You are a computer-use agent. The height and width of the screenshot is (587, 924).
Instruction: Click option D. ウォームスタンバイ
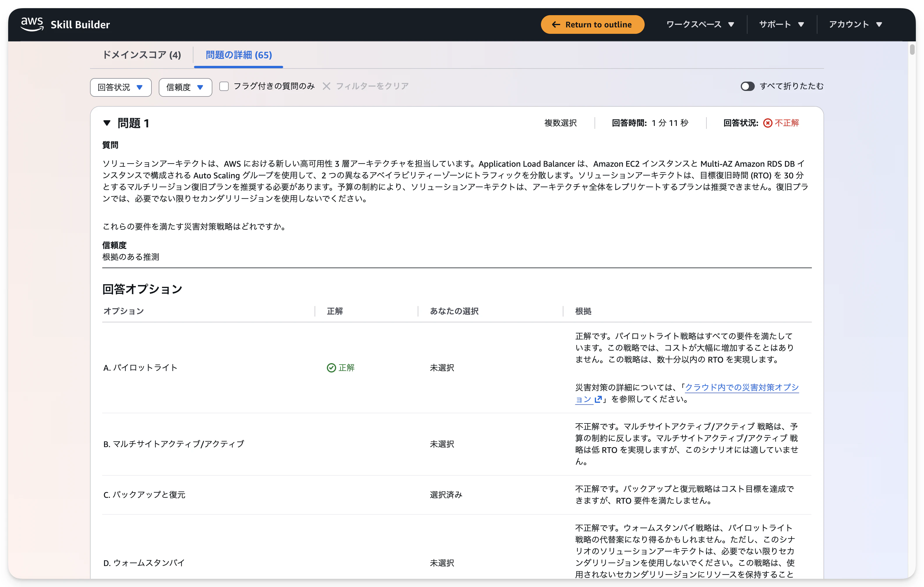144,563
